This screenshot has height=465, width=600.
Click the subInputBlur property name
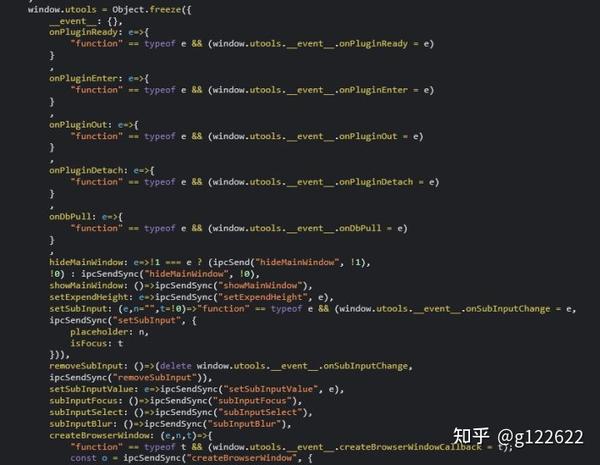[x=81, y=424]
